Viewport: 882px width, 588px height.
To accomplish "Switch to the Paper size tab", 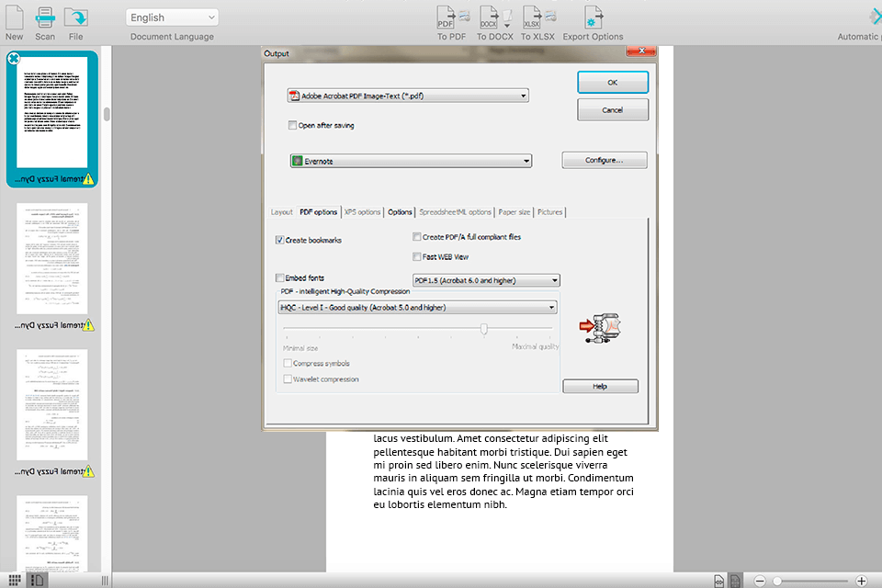I will point(514,211).
